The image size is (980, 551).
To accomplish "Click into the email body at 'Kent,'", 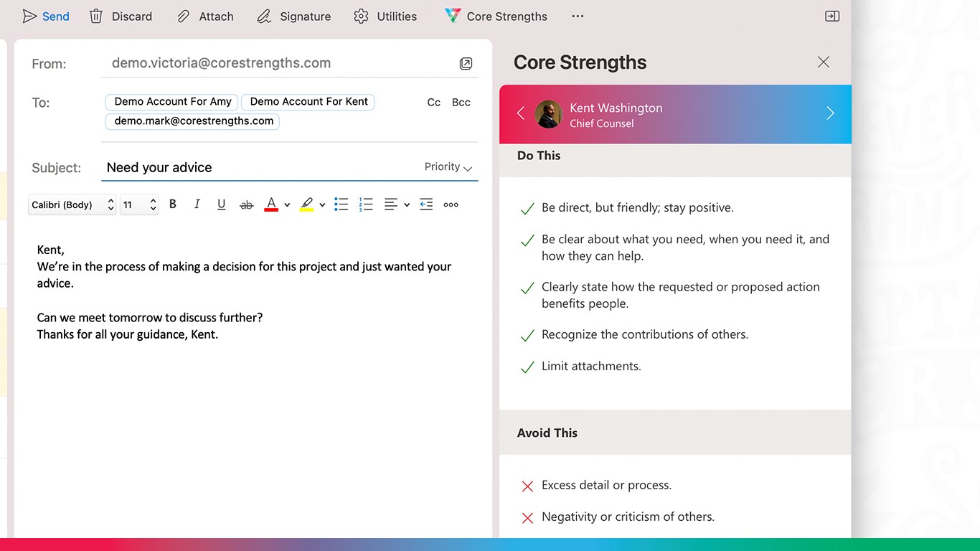I will click(x=51, y=250).
